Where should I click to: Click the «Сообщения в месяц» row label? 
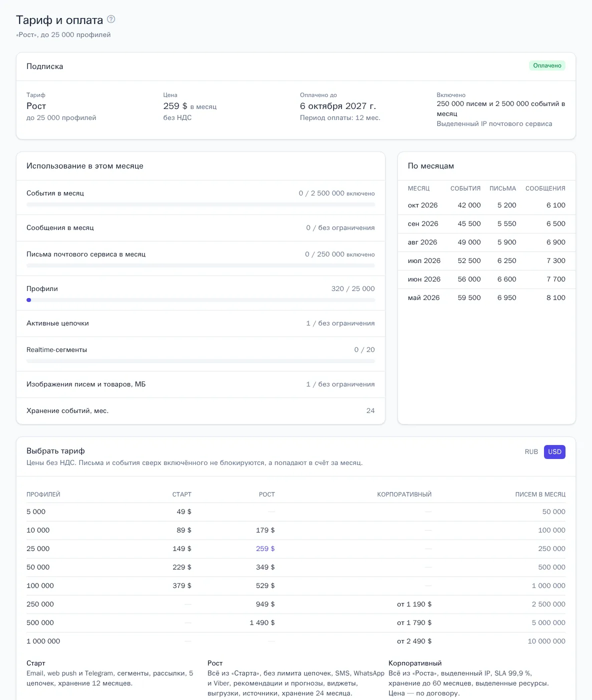coord(60,227)
